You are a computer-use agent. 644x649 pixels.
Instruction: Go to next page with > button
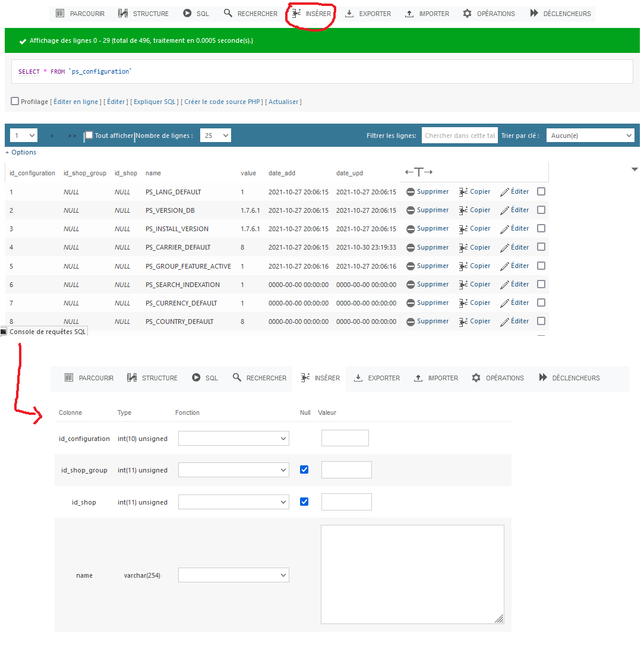point(52,136)
